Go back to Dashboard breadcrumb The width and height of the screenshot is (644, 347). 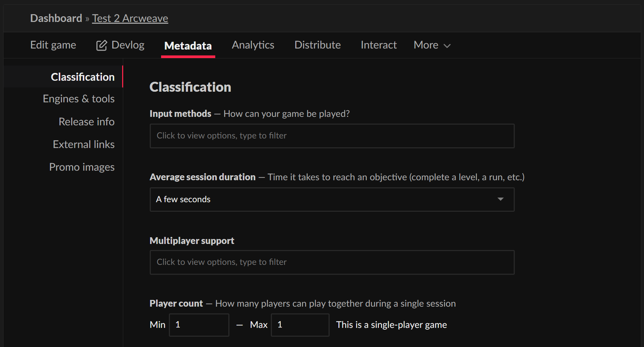coord(56,18)
